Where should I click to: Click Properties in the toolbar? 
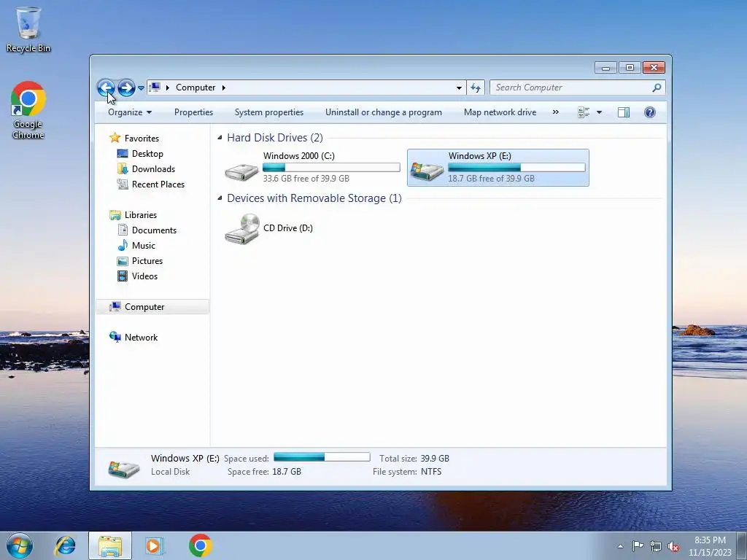pyautogui.click(x=193, y=112)
